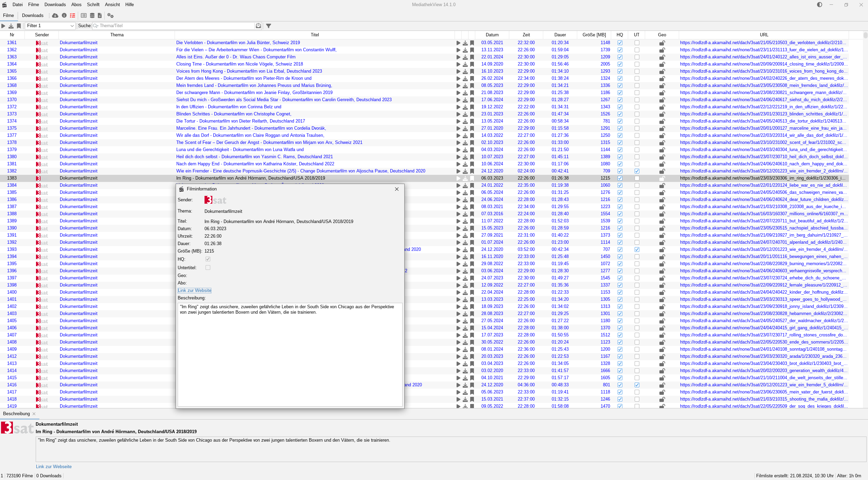Sort by the Dauer column header
The image size is (868, 480).
click(560, 35)
